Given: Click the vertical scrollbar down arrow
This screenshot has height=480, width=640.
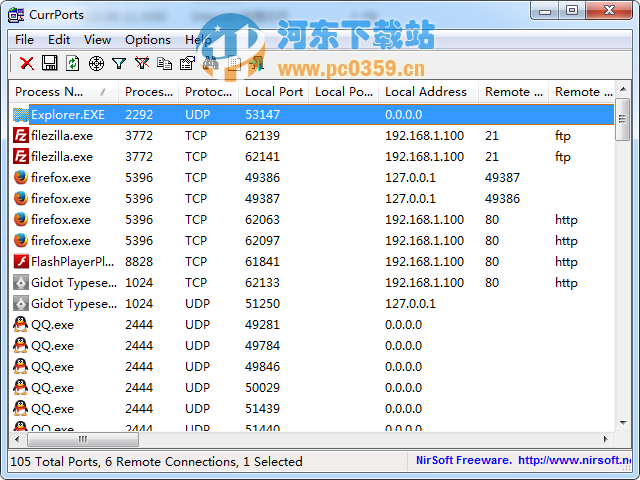Looking at the screenshot, I should pos(623,423).
